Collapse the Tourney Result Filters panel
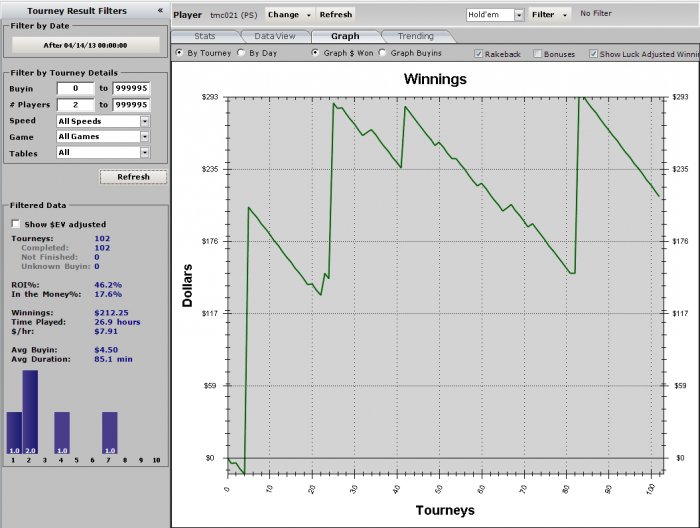Viewport: 700px width, 528px height. [161, 9]
